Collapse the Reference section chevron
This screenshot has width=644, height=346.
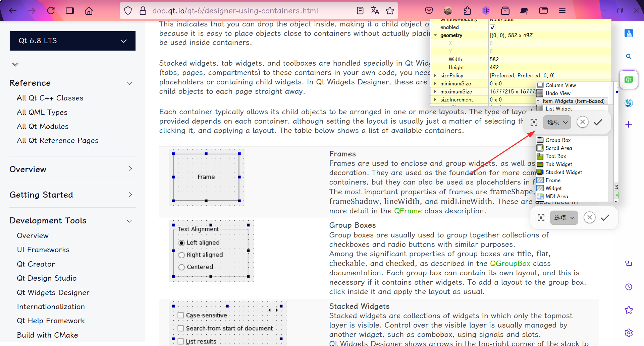[129, 83]
